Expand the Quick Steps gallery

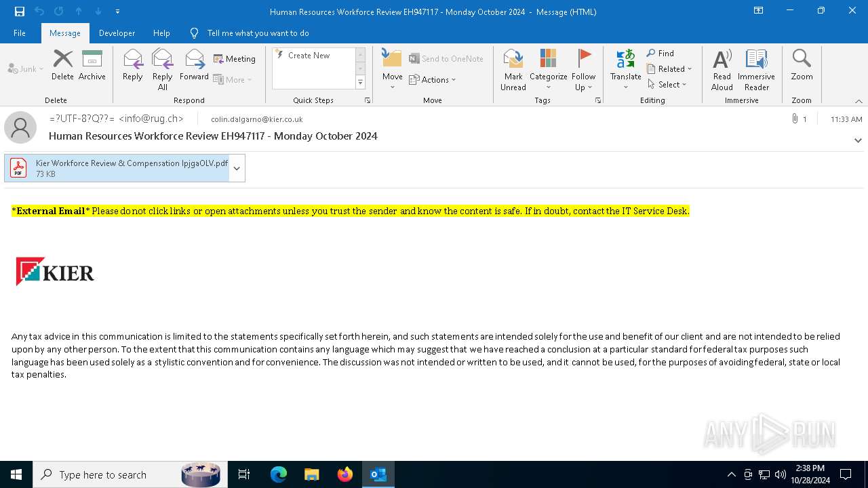coord(361,83)
